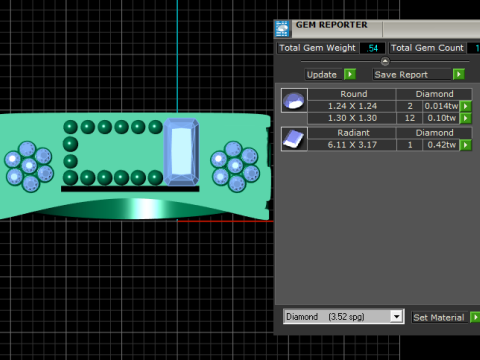Click the Save Report button
The width and height of the screenshot is (480, 360).
(412, 74)
